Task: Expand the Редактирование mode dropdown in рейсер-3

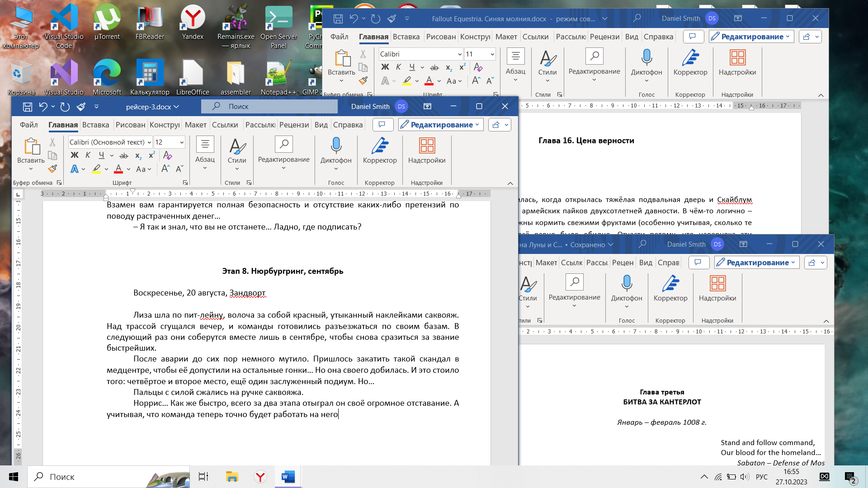Action: click(x=441, y=125)
